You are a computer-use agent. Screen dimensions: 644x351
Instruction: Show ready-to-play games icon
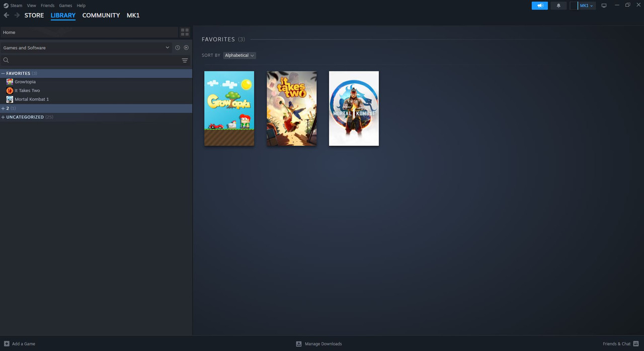pyautogui.click(x=186, y=48)
